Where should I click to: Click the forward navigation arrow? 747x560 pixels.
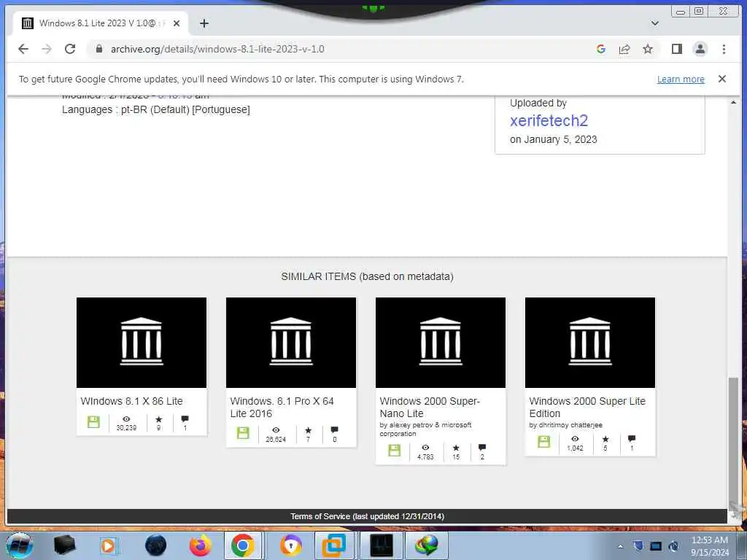click(47, 49)
